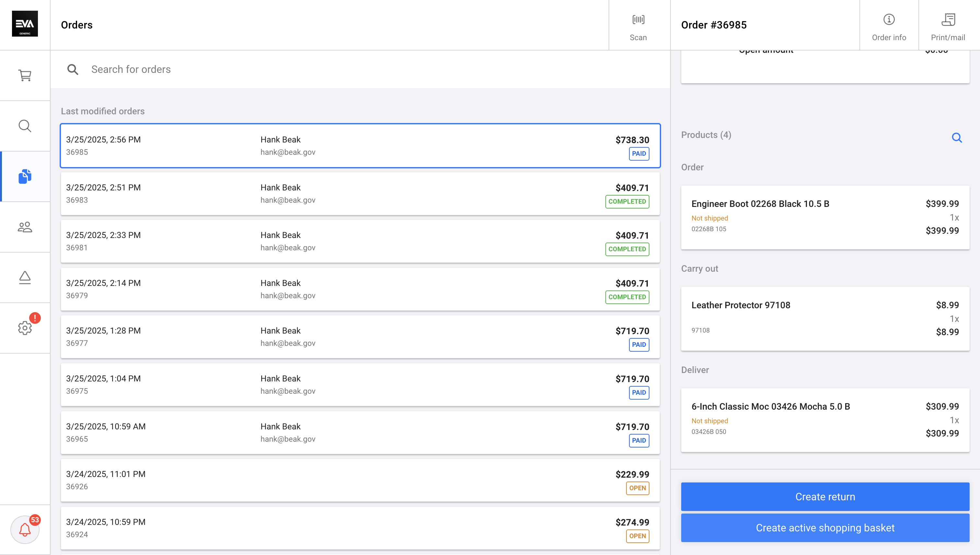980x555 pixels.
Task: Select order 36924 row
Action: [x=360, y=528]
